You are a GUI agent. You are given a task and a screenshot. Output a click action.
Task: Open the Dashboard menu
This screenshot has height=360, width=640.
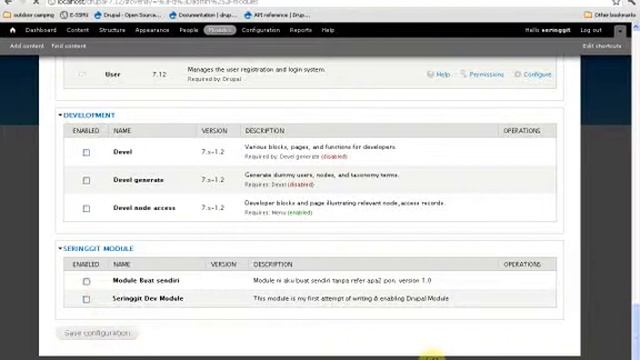click(41, 30)
